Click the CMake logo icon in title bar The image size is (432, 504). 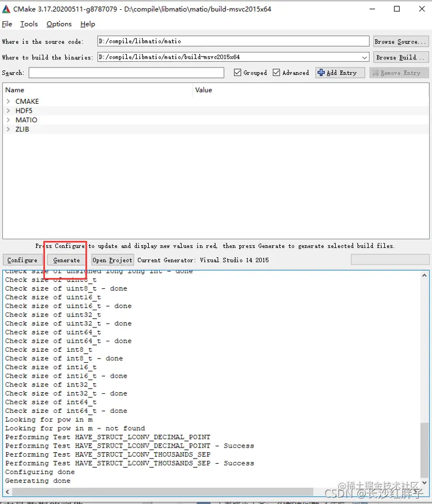pyautogui.click(x=6, y=9)
